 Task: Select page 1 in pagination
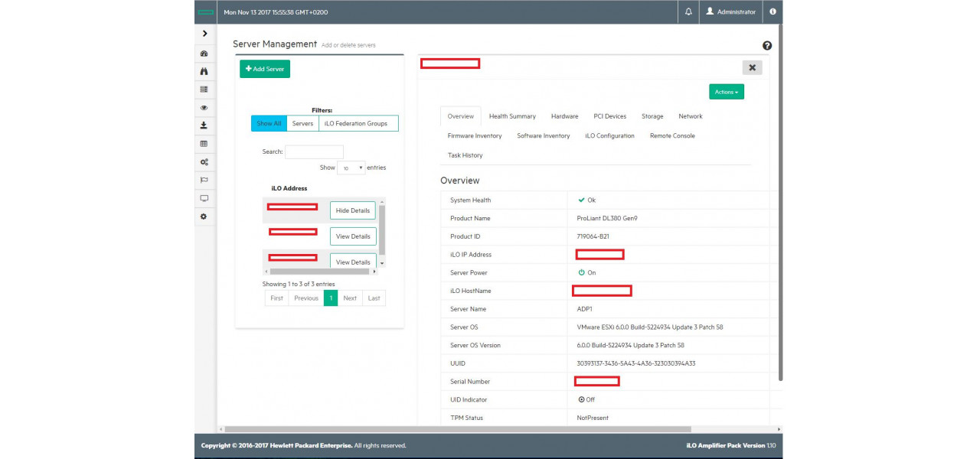pyautogui.click(x=331, y=298)
